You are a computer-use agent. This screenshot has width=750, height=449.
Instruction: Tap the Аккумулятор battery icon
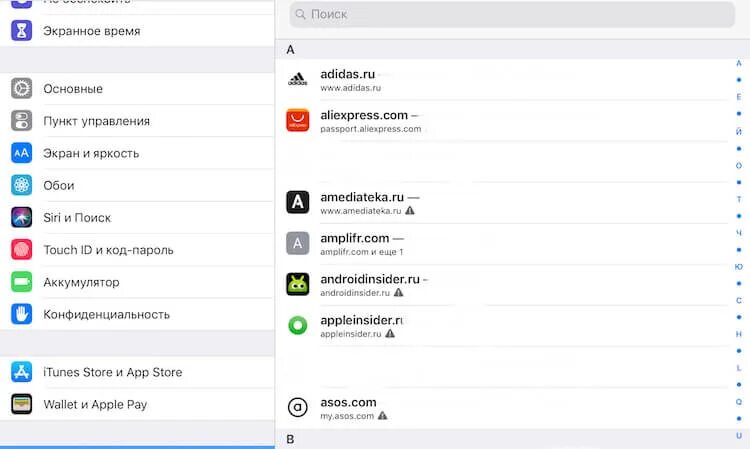pos(22,282)
